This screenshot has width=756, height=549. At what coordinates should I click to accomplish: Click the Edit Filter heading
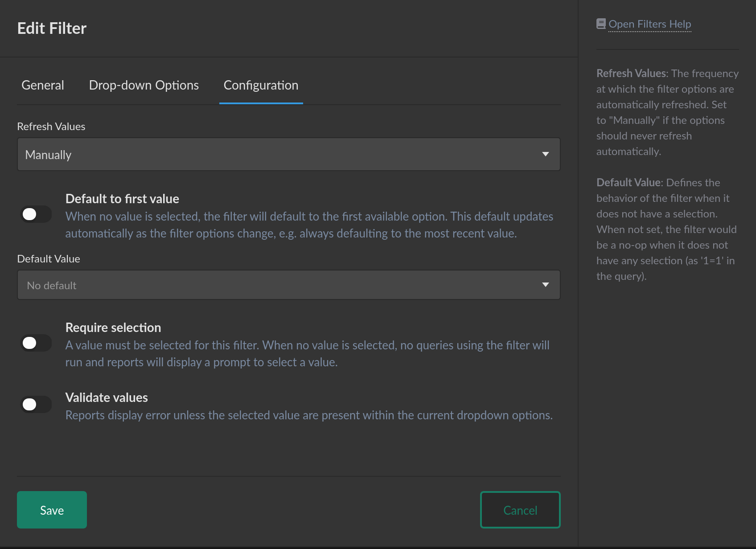click(52, 29)
